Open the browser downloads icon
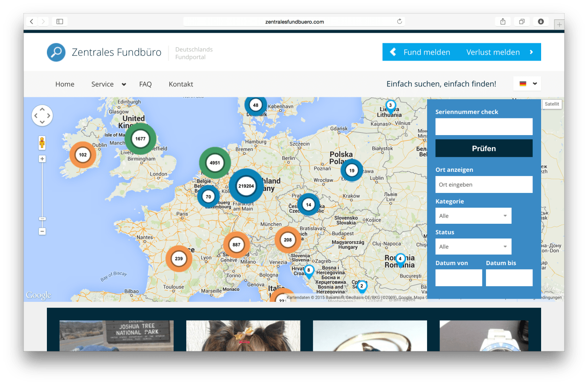The width and height of the screenshot is (588, 385). 541,22
